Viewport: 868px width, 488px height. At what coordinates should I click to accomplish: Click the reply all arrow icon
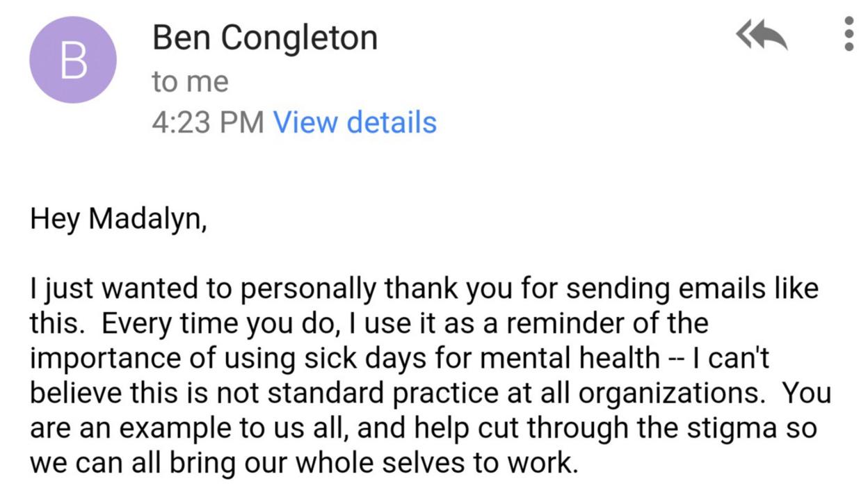(x=762, y=35)
